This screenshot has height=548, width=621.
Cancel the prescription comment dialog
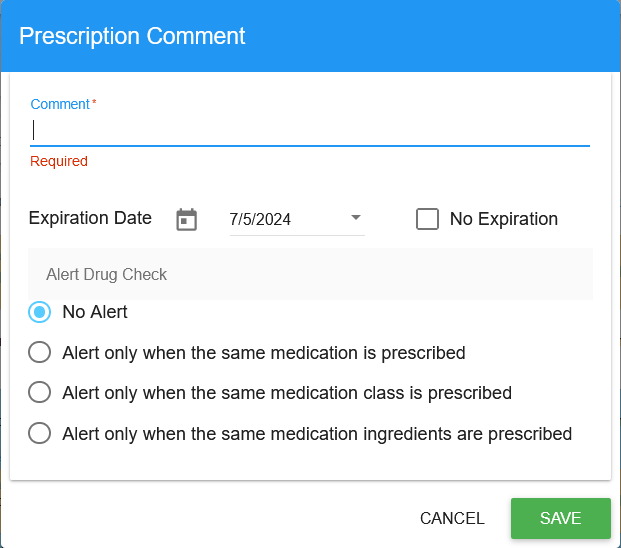coord(452,518)
